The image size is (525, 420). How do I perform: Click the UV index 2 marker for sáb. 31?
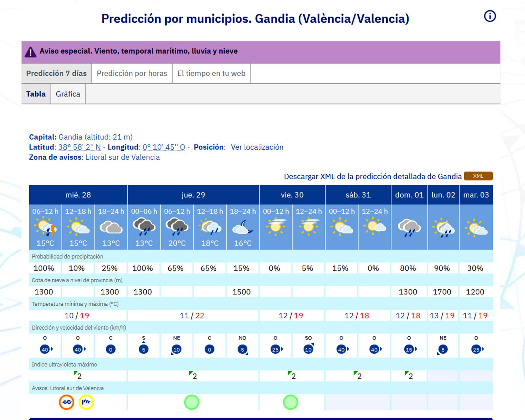(x=358, y=375)
